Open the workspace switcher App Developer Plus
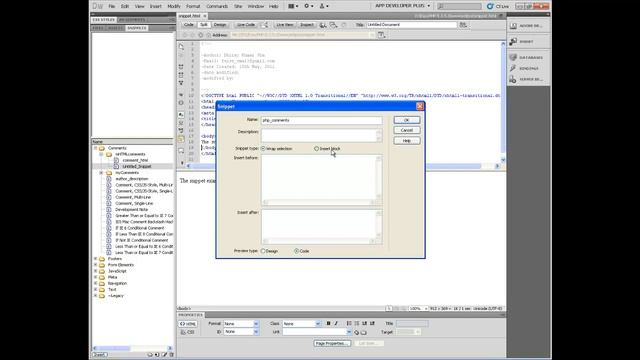 click(402, 6)
